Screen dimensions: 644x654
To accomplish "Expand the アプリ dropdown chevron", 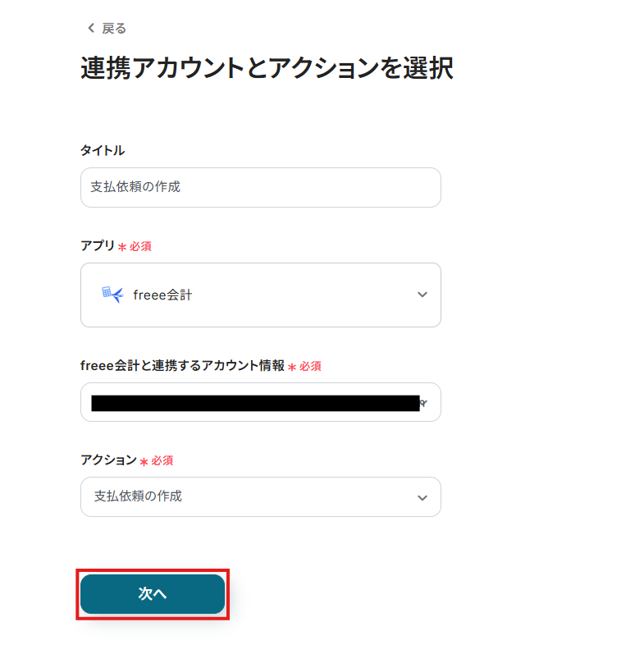I will (422, 295).
